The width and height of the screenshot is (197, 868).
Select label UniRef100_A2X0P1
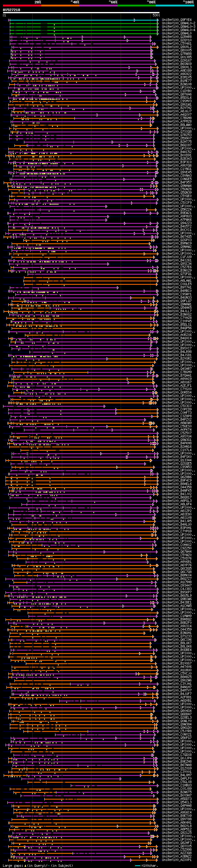click(x=177, y=860)
